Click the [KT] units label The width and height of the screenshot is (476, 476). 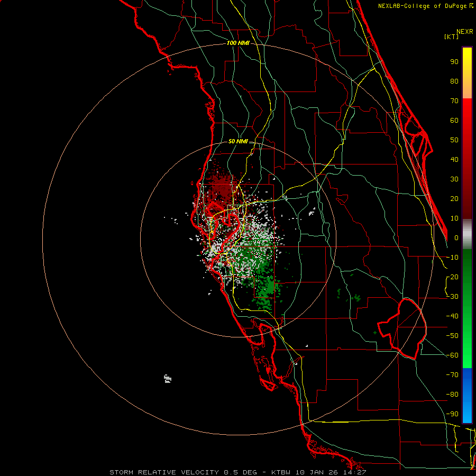tap(452, 36)
